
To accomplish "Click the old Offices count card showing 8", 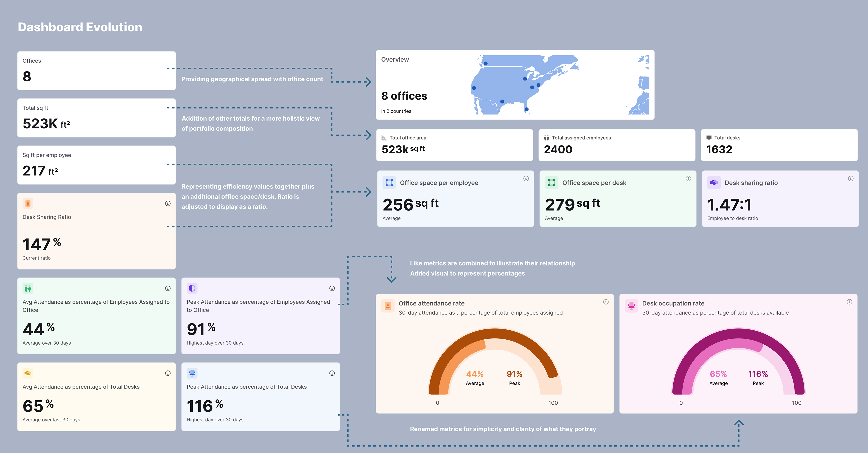I will (96, 71).
